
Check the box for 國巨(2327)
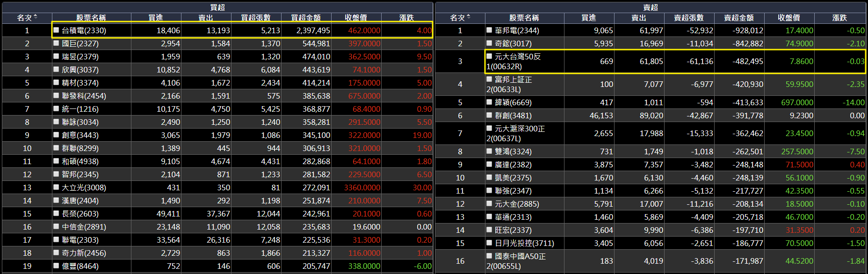coord(57,43)
